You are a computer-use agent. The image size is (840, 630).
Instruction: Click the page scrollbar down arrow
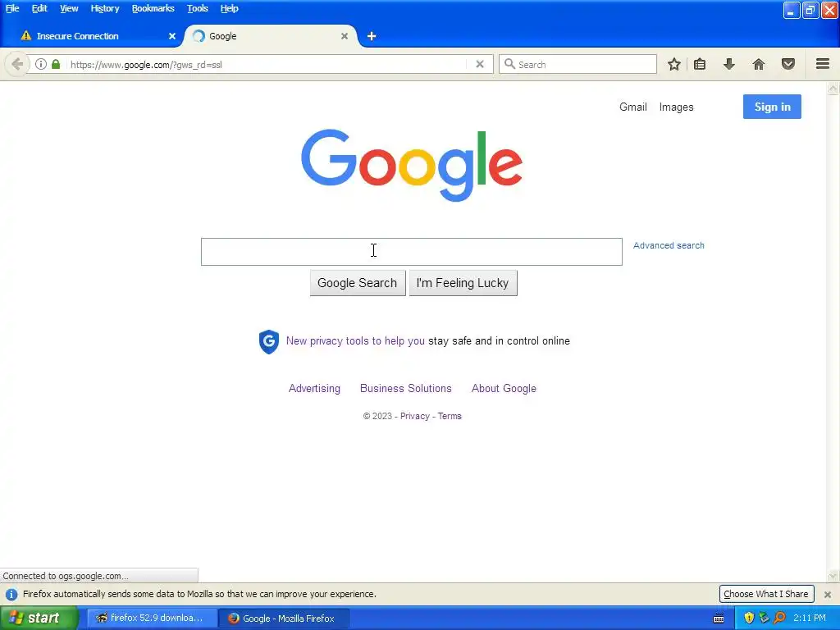tap(833, 576)
